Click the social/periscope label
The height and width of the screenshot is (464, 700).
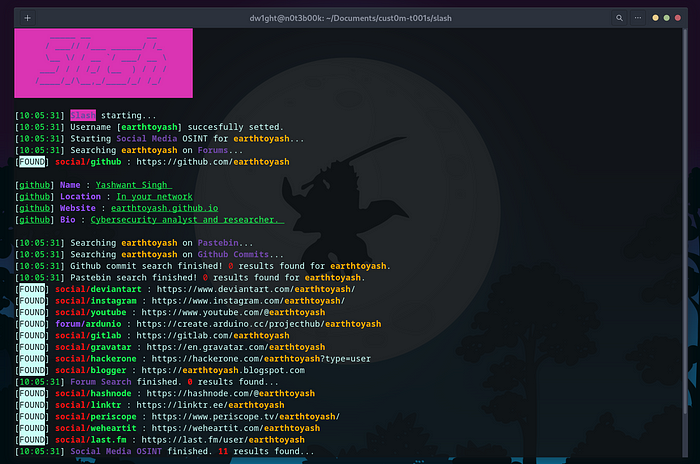point(96,417)
